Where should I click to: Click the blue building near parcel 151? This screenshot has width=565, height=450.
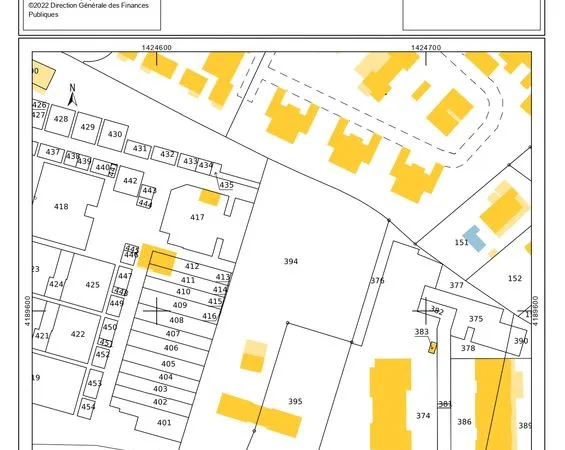474,238
